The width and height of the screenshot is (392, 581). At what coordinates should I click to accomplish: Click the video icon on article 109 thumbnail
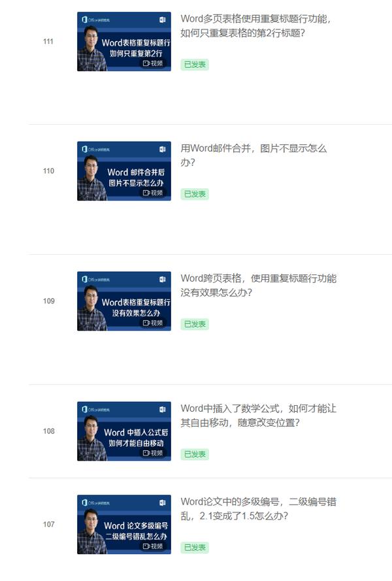[x=146, y=323]
